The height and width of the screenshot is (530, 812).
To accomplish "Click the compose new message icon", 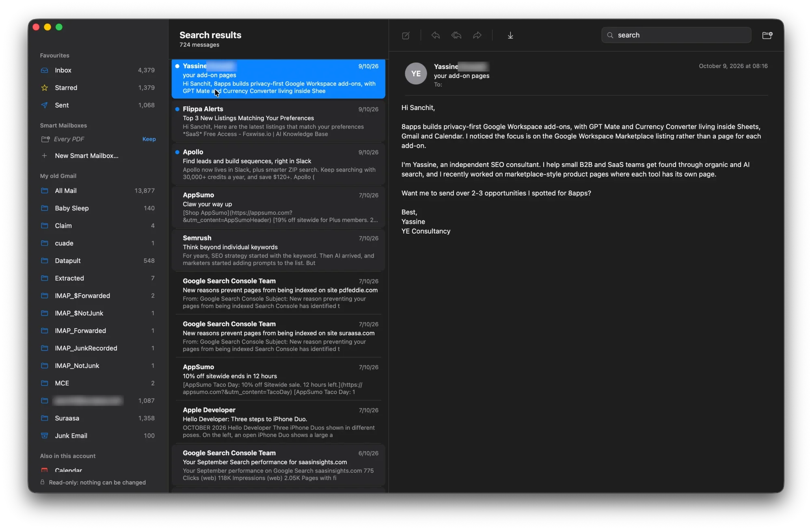I will [x=406, y=35].
